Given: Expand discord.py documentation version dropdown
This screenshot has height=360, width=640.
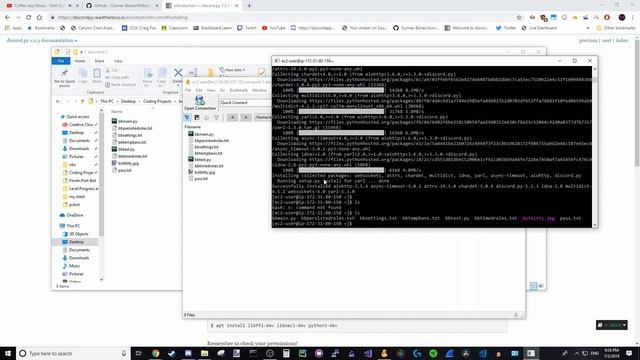Looking at the screenshot, I should (x=41, y=40).
